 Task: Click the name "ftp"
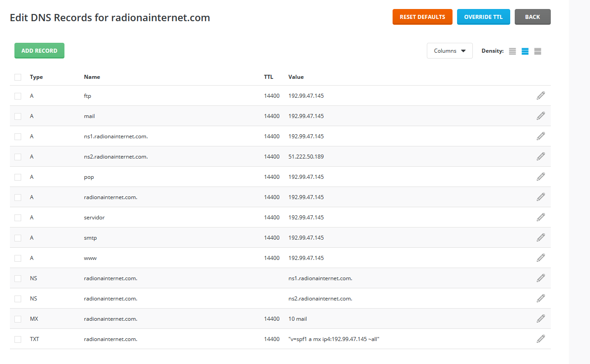87,96
